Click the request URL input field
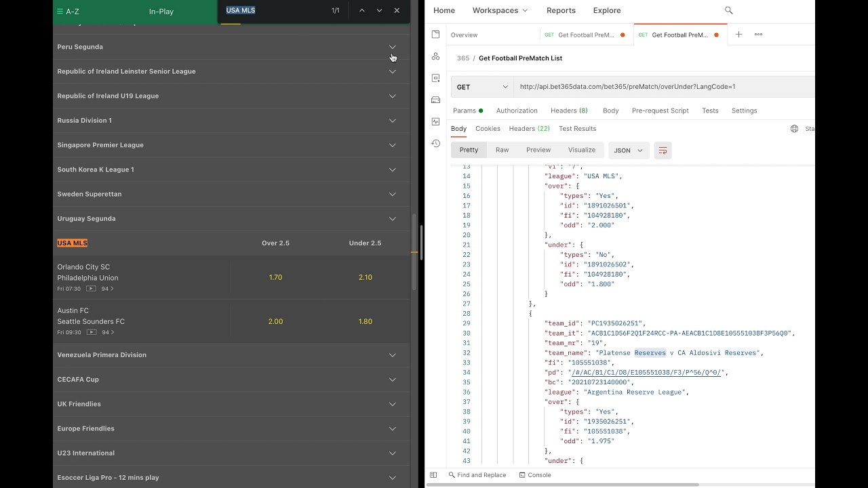This screenshot has height=488, width=868. click(x=665, y=87)
